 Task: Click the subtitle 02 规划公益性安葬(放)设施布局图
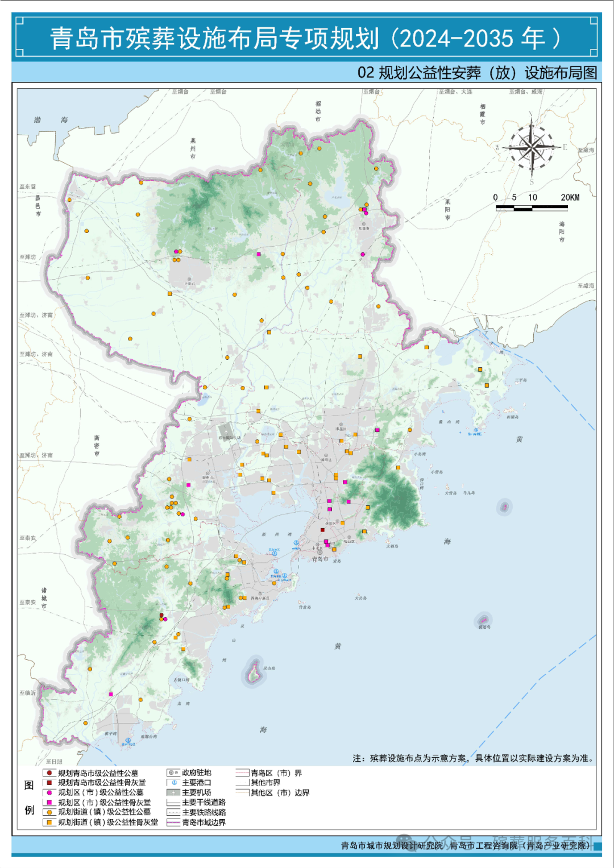[x=476, y=73]
